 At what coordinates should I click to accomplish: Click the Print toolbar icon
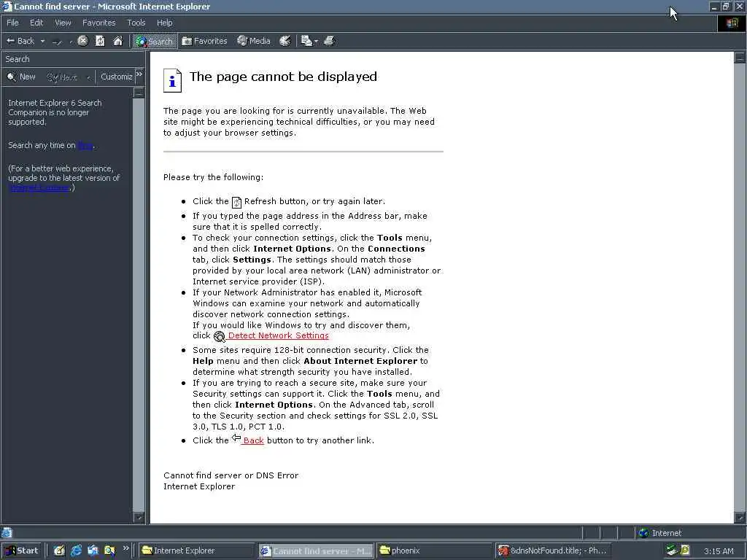329,41
